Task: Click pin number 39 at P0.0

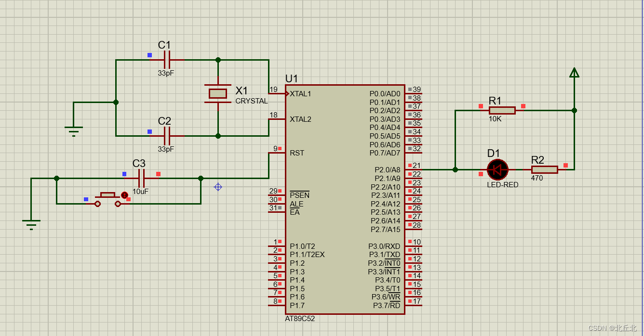Action: pos(416,90)
